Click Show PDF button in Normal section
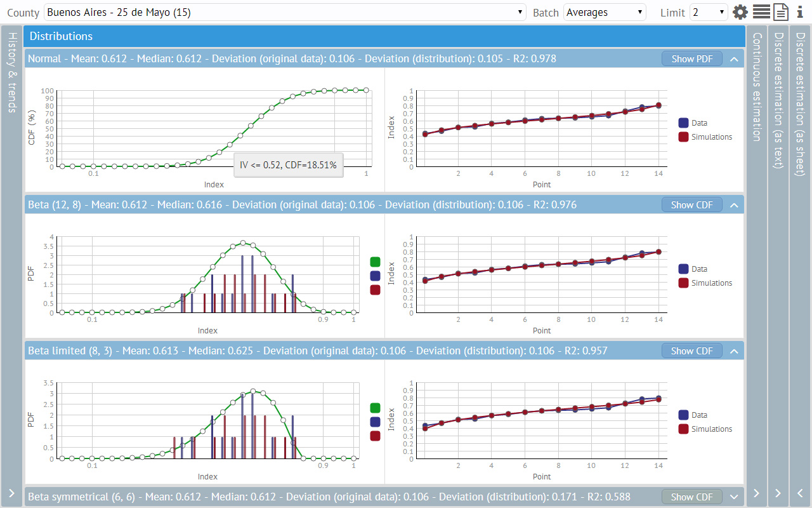The height and width of the screenshot is (508, 812). (692, 58)
